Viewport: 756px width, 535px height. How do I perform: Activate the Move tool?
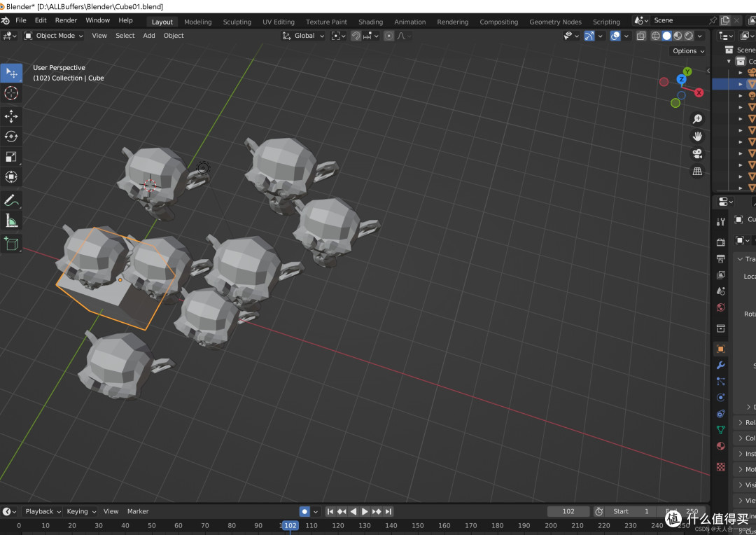[x=11, y=116]
